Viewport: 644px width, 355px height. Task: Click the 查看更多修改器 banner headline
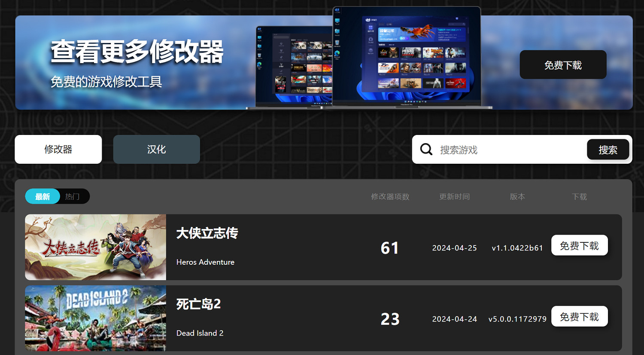coord(137,52)
